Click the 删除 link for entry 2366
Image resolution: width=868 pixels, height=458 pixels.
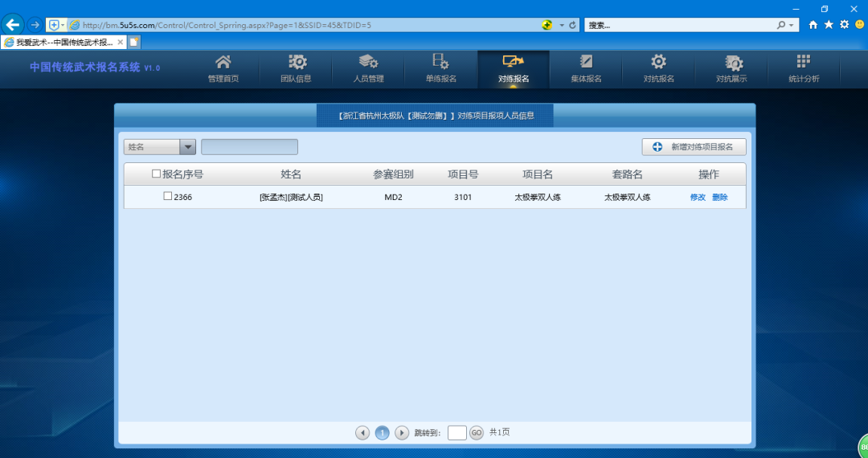[x=719, y=197]
